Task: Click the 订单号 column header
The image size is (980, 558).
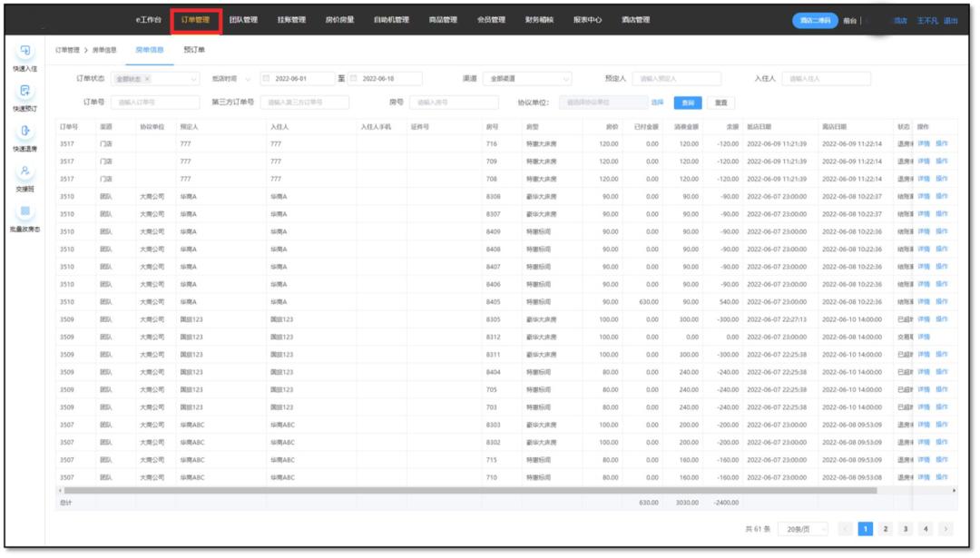Action: click(69, 127)
